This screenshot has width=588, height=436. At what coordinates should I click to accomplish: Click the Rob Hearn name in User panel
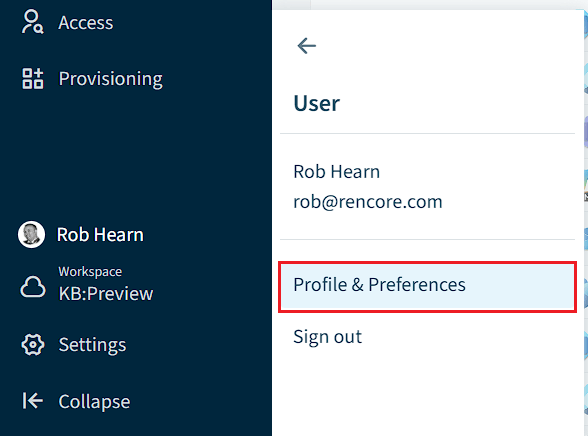click(x=336, y=172)
